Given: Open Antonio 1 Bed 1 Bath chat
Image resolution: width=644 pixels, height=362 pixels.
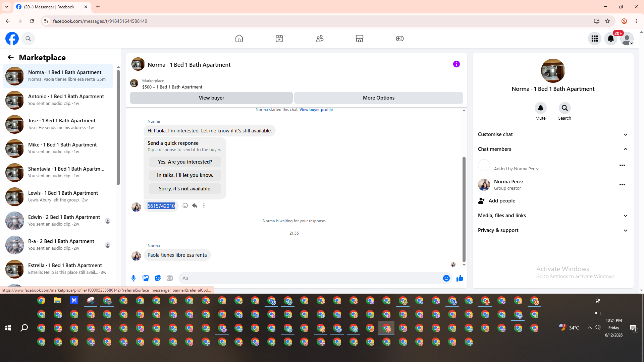Looking at the screenshot, I should click(58, 100).
